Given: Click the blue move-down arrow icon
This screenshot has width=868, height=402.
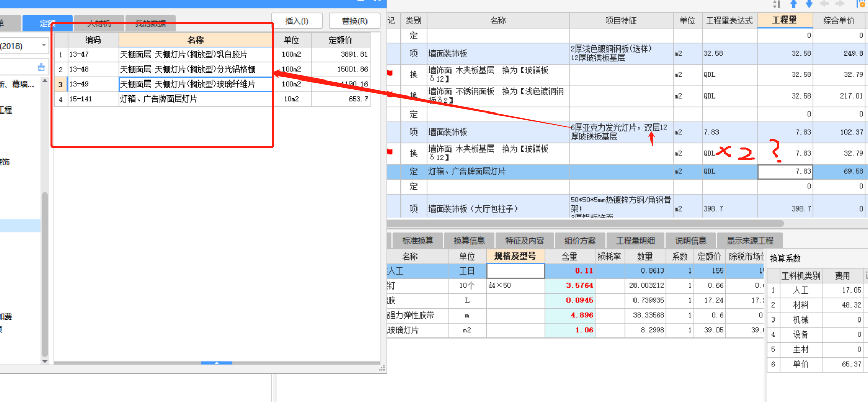Looking at the screenshot, I should 809,4.
